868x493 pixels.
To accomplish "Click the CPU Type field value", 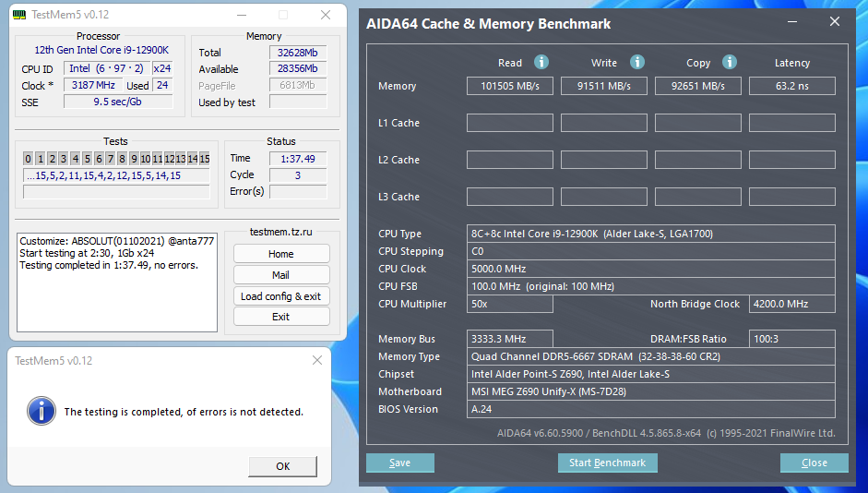I will (x=651, y=234).
